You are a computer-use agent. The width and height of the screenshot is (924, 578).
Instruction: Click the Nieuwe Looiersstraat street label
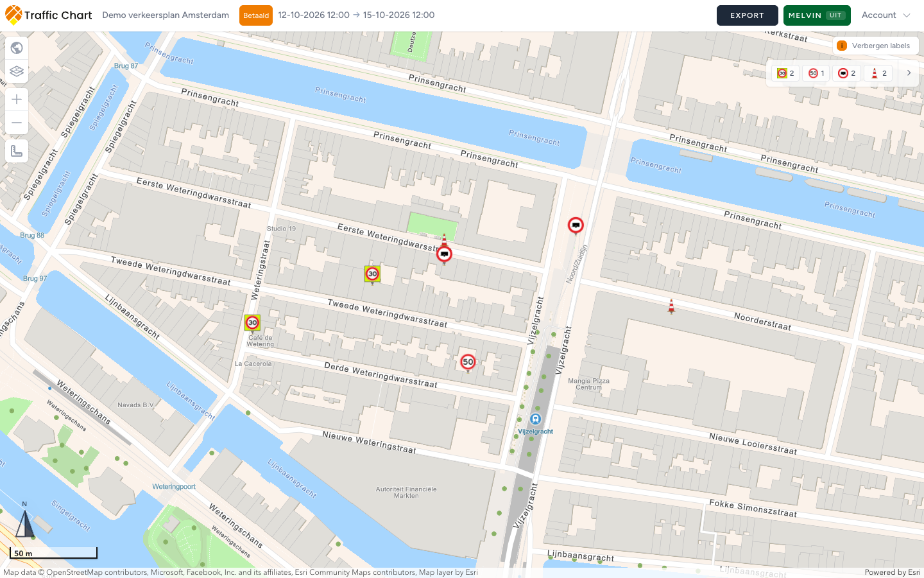point(753,444)
